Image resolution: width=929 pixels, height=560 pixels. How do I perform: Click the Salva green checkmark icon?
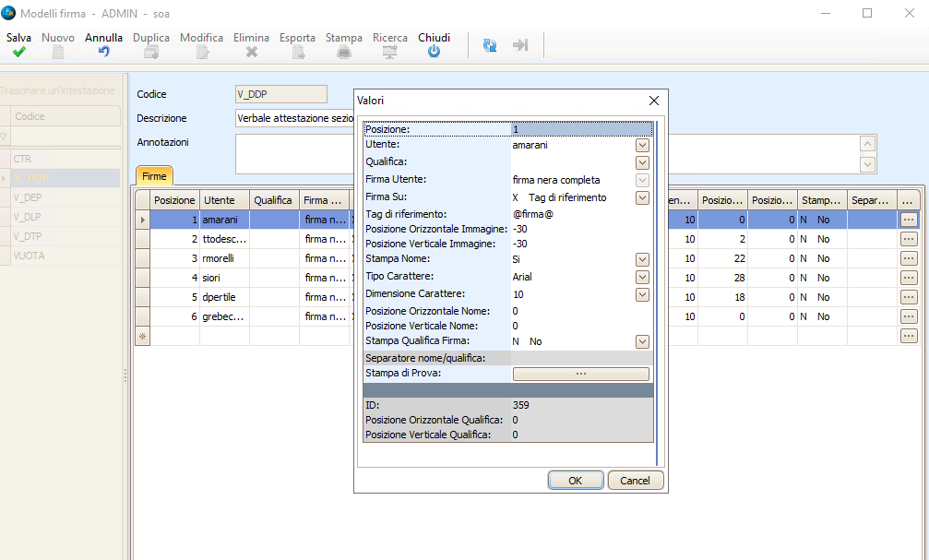click(x=18, y=53)
